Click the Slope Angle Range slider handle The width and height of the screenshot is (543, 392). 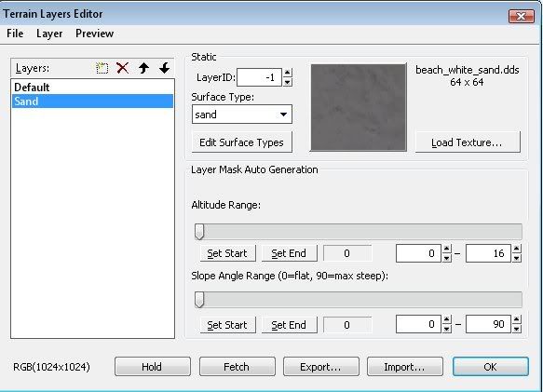[199, 299]
